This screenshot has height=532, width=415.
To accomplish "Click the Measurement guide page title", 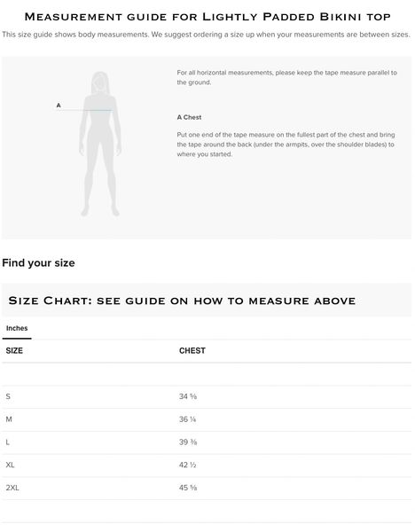I will (207, 17).
